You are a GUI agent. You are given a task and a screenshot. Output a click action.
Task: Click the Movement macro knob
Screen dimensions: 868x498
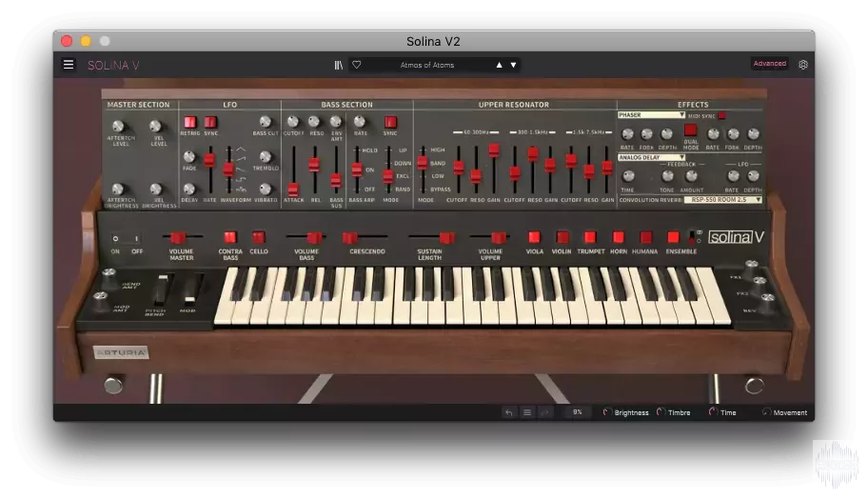pos(766,412)
